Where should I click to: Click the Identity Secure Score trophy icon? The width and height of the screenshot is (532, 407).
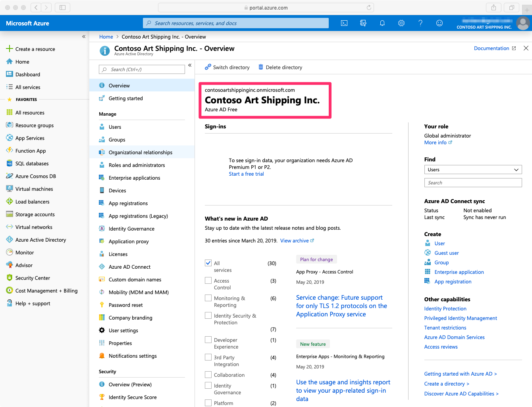pos(102,397)
